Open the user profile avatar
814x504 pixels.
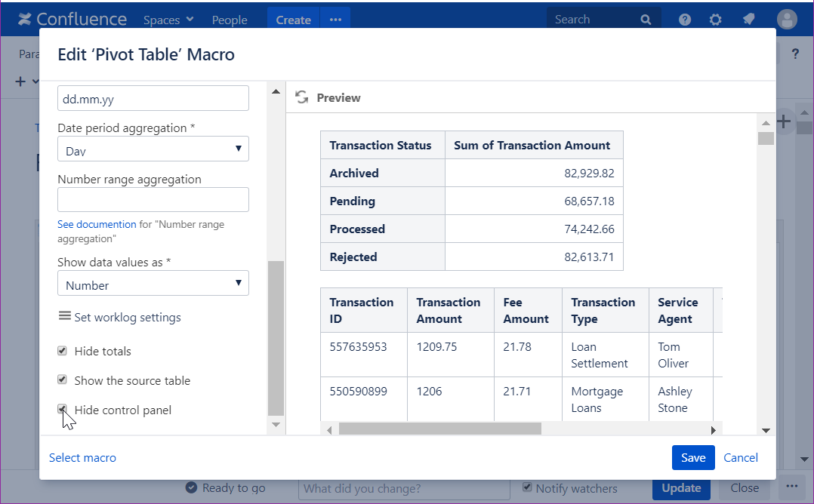point(787,20)
